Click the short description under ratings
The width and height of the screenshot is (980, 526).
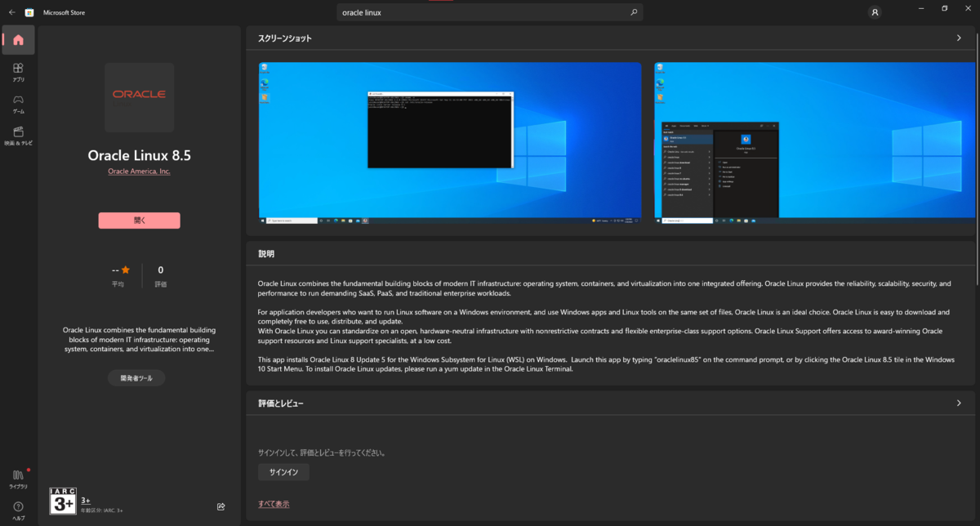(140, 340)
